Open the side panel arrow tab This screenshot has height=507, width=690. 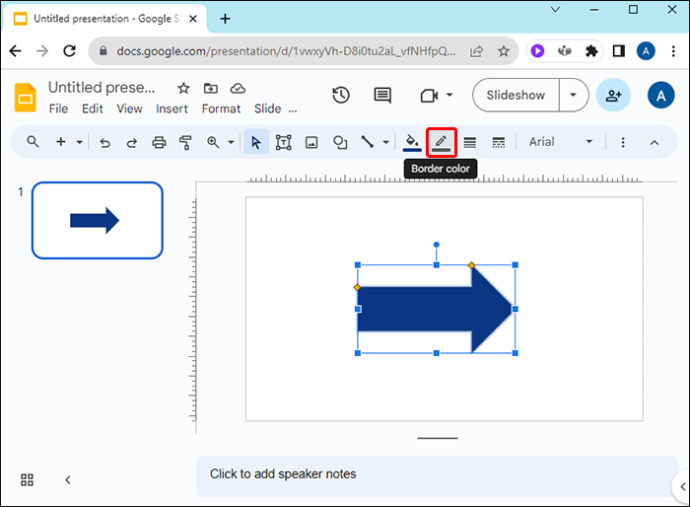(682, 486)
